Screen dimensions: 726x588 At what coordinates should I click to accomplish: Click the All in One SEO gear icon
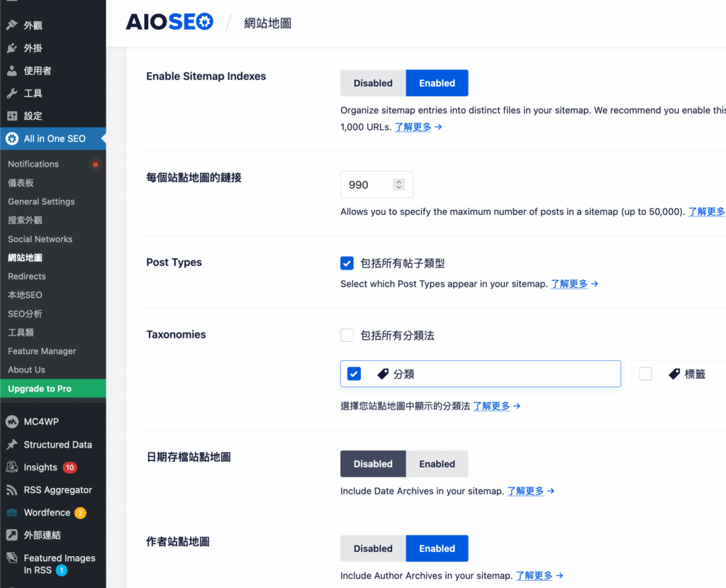(x=12, y=138)
